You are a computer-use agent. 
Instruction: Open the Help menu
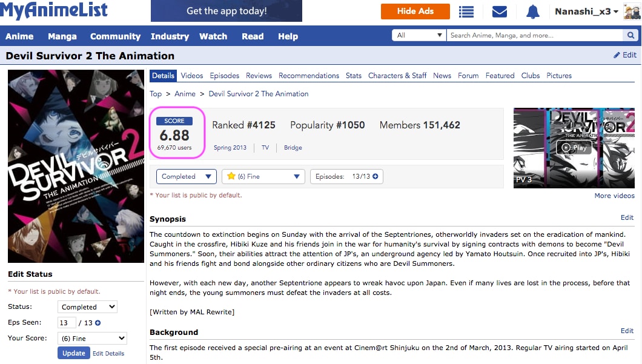[x=288, y=36]
